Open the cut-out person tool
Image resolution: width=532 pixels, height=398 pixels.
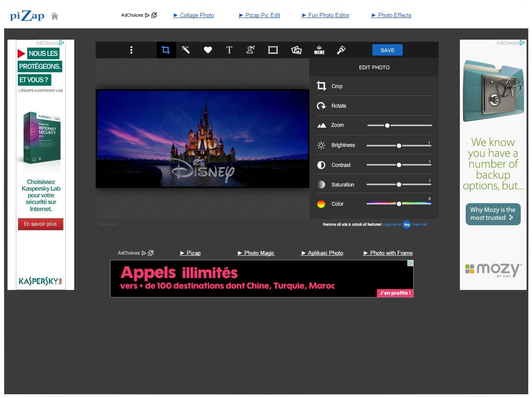[x=251, y=50]
